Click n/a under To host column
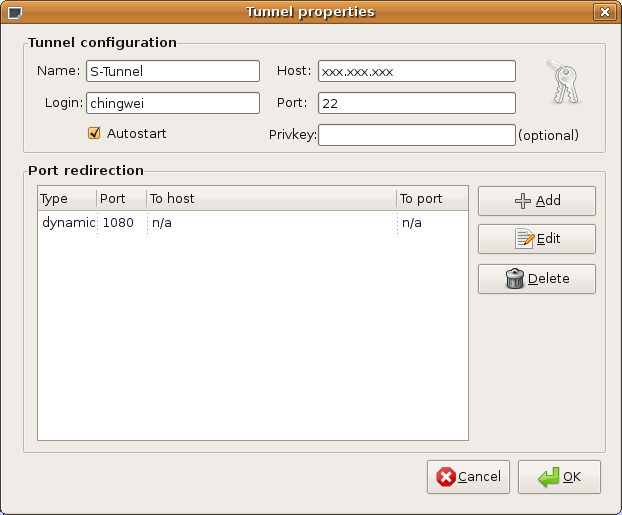The height and width of the screenshot is (515, 622). point(162,223)
